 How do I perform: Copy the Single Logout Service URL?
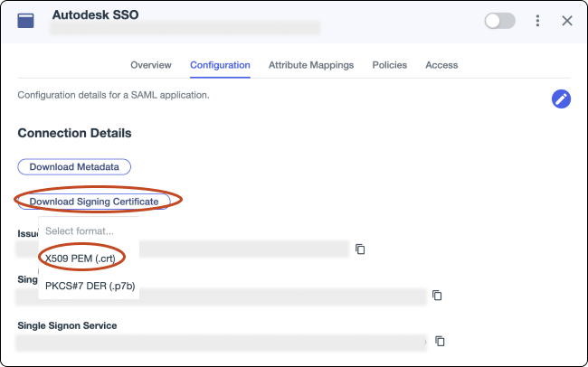(437, 296)
